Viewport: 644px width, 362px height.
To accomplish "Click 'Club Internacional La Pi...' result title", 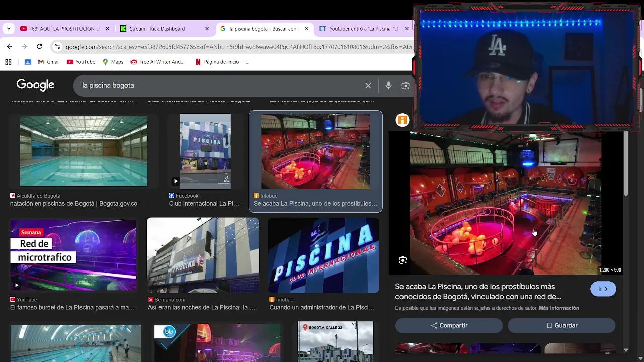I will [x=204, y=204].
